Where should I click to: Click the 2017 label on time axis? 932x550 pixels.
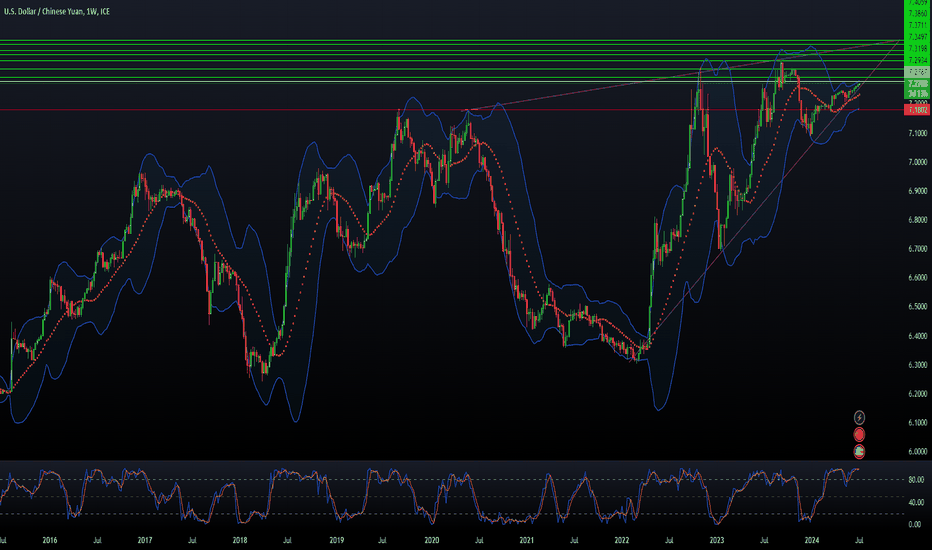point(144,540)
